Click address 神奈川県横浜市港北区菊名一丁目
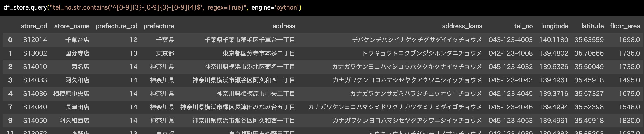Viewport: 644px width, 134px height. [x=250, y=67]
